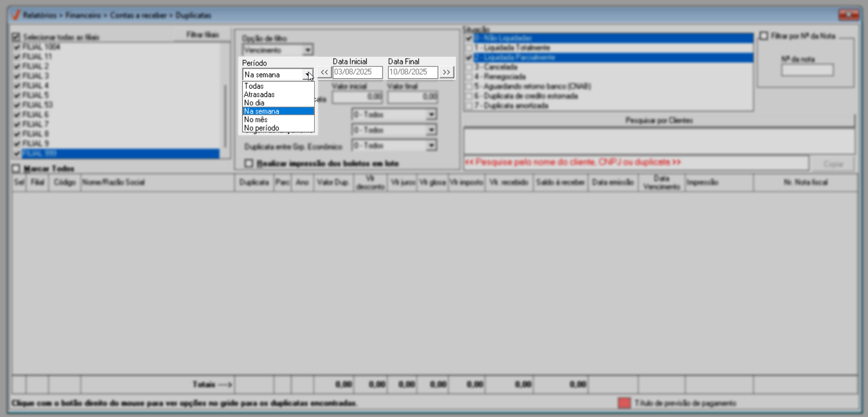Open the 'Duplicata entre Grp. Econômico' dropdown
The height and width of the screenshot is (417, 868).
click(431, 146)
